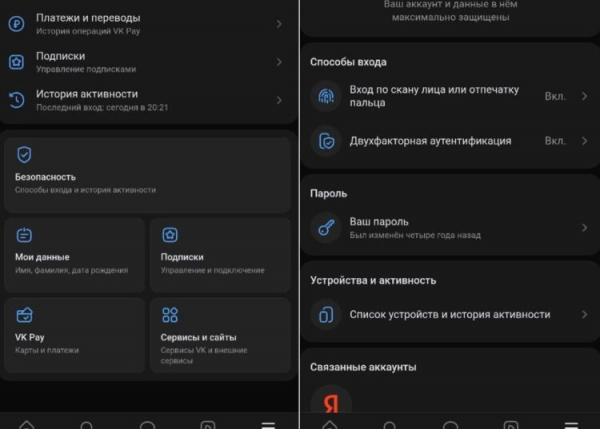Open История активности entry
This screenshot has width=600, height=429.
point(147,100)
